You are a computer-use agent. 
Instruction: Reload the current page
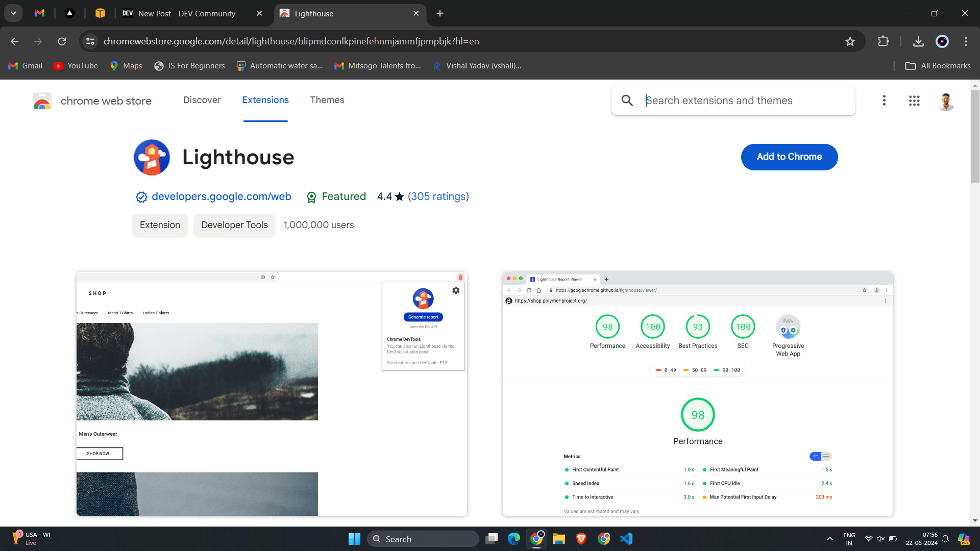point(62,41)
